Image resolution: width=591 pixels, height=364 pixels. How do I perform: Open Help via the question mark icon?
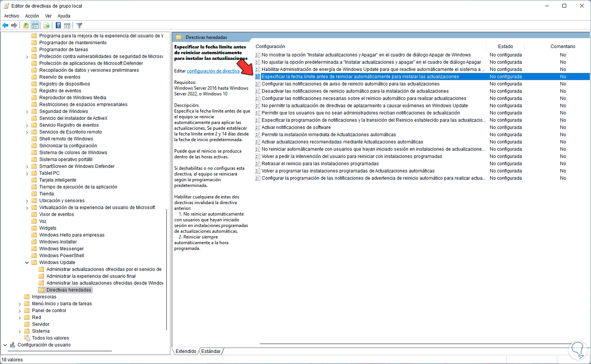pos(58,26)
